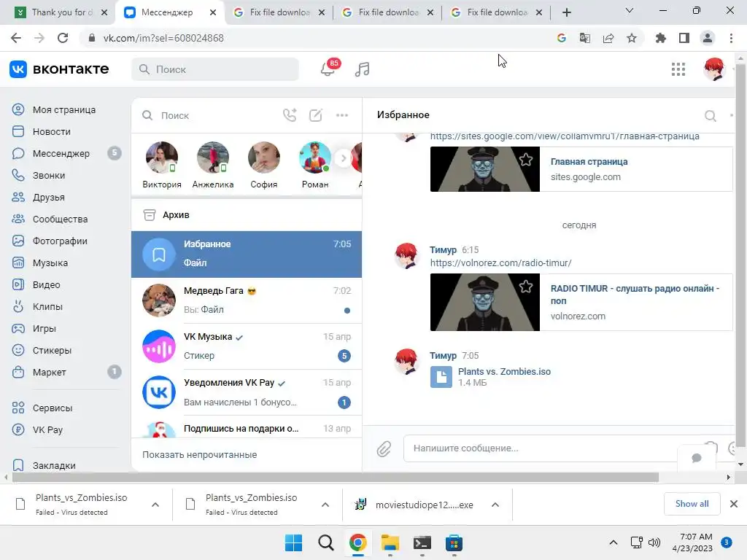
Task: Open Закладки in sidebar
Action: pyautogui.click(x=54, y=465)
